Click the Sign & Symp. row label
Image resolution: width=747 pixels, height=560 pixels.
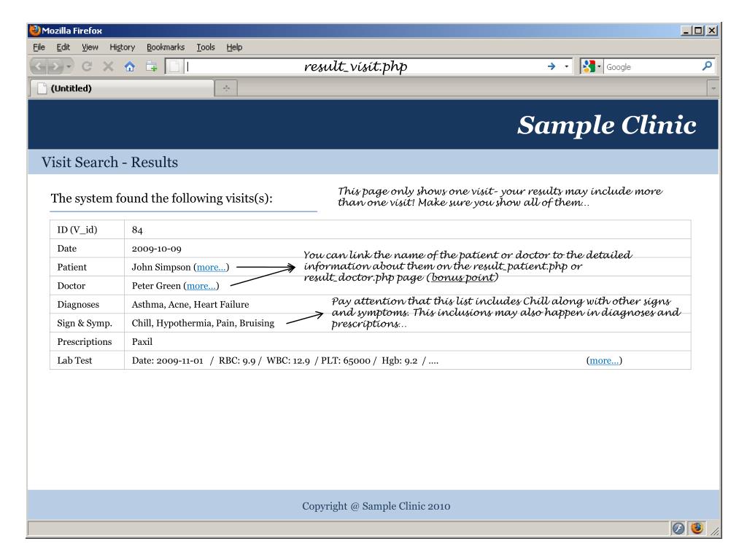85,323
